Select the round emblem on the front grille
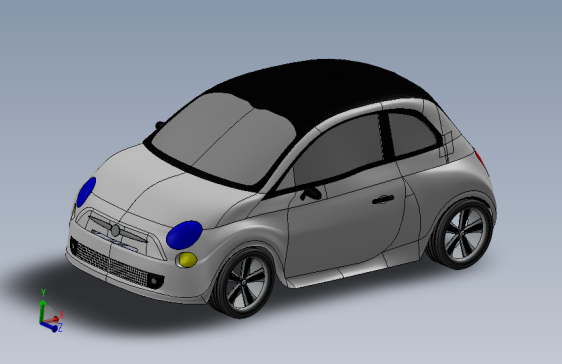The width and height of the screenshot is (562, 364). point(115,230)
